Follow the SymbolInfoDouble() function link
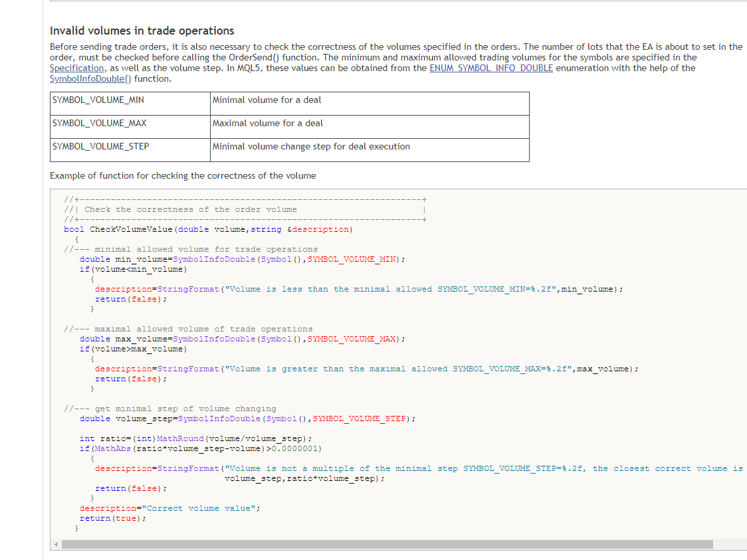The width and height of the screenshot is (747, 560). tap(90, 78)
